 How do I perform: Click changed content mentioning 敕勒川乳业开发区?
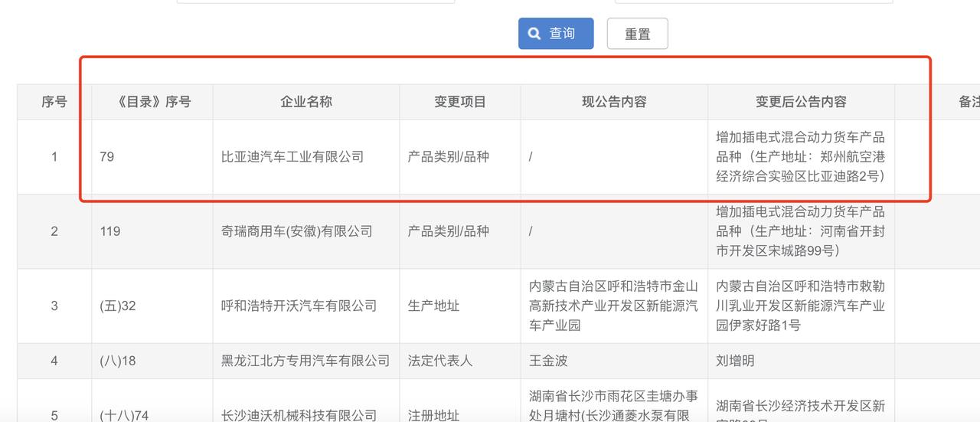pos(801,306)
